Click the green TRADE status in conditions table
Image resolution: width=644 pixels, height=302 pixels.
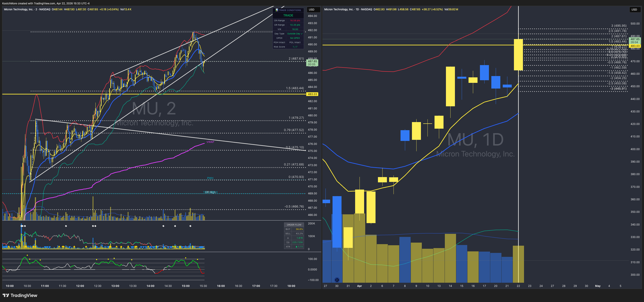[x=288, y=15]
